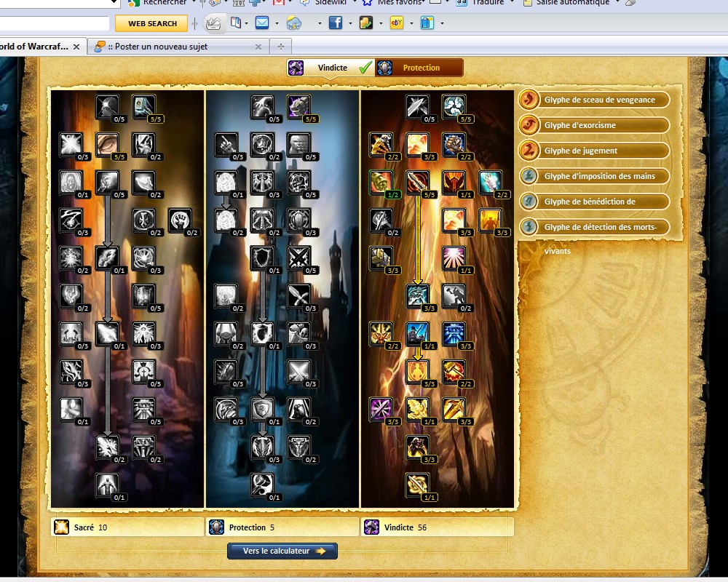Click the radiant burst Vindicte talent at 1/1
Screen dimensions: 728x582
(454, 258)
